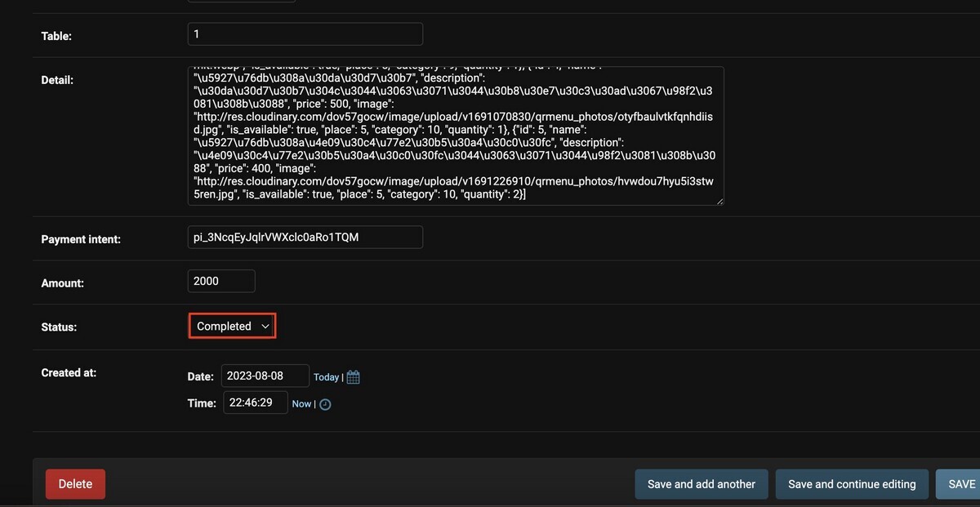Focus the Payment intent field
The height and width of the screenshot is (507, 980).
[305, 238]
